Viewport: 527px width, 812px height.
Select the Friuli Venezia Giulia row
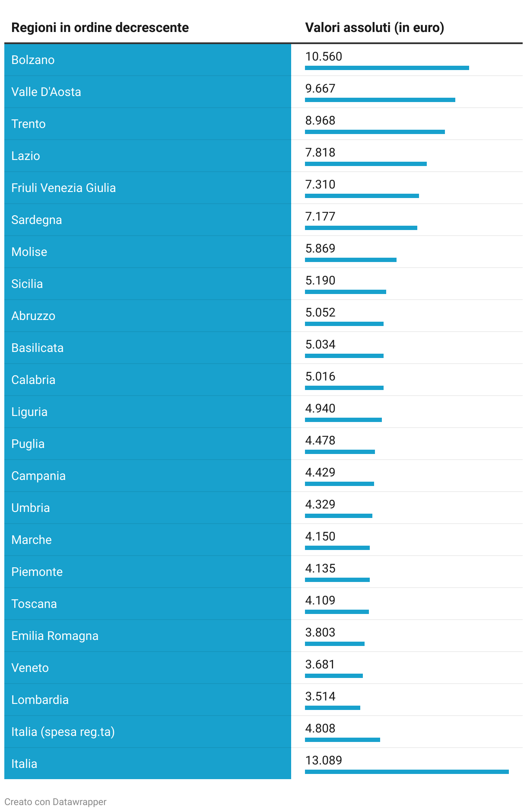pyautogui.click(x=263, y=188)
